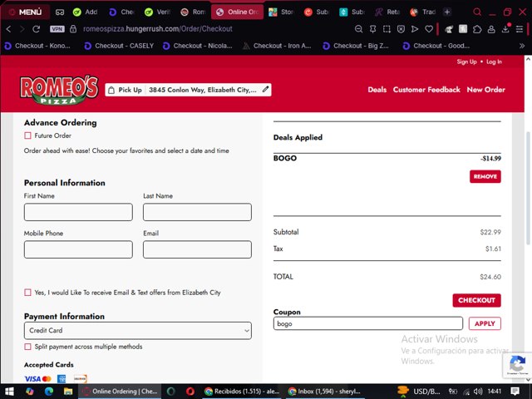This screenshot has width=532, height=399.
Task: Click the Romeo's Pizza logo
Action: [59, 90]
